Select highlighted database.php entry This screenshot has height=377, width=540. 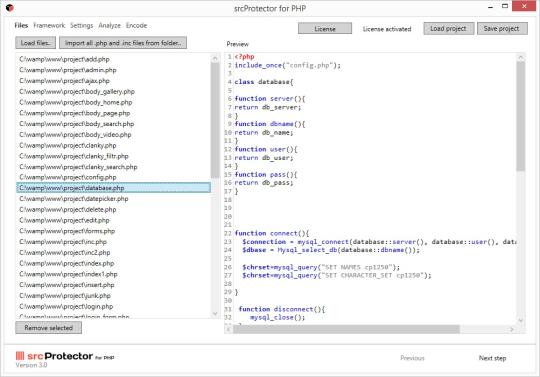pyautogui.click(x=113, y=188)
